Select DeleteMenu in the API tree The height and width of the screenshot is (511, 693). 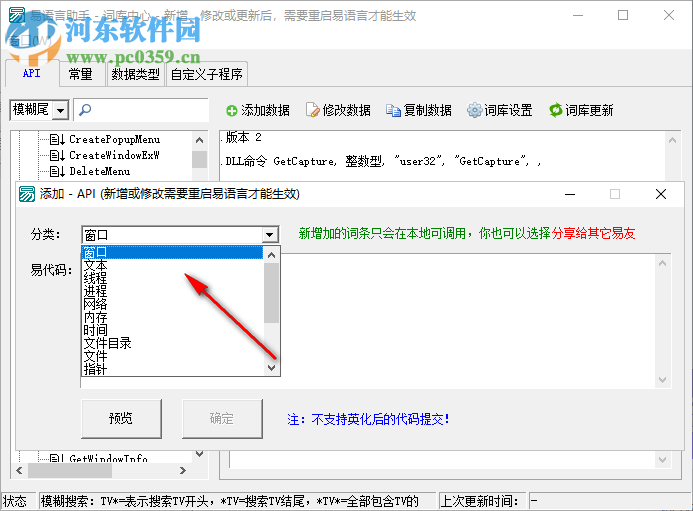click(99, 172)
